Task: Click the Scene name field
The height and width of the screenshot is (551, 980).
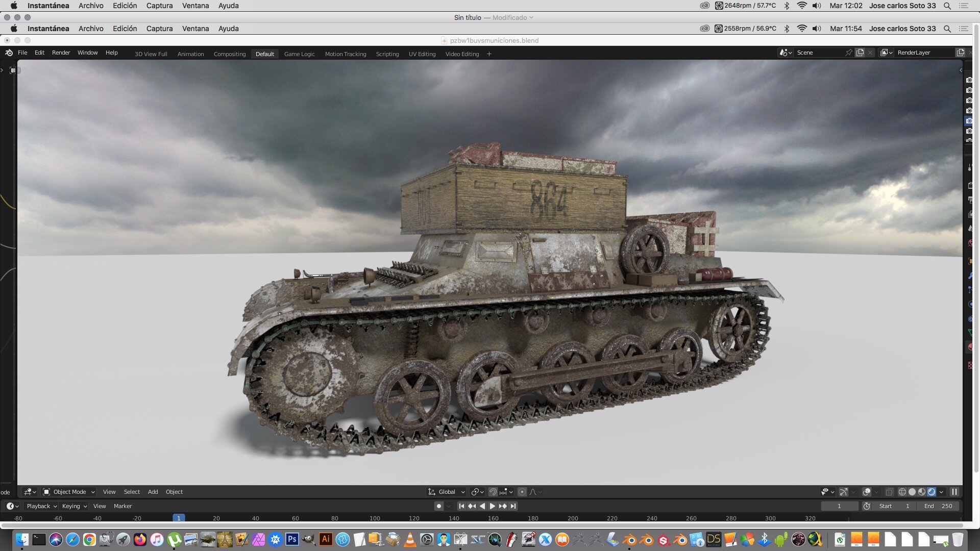Action: point(819,53)
